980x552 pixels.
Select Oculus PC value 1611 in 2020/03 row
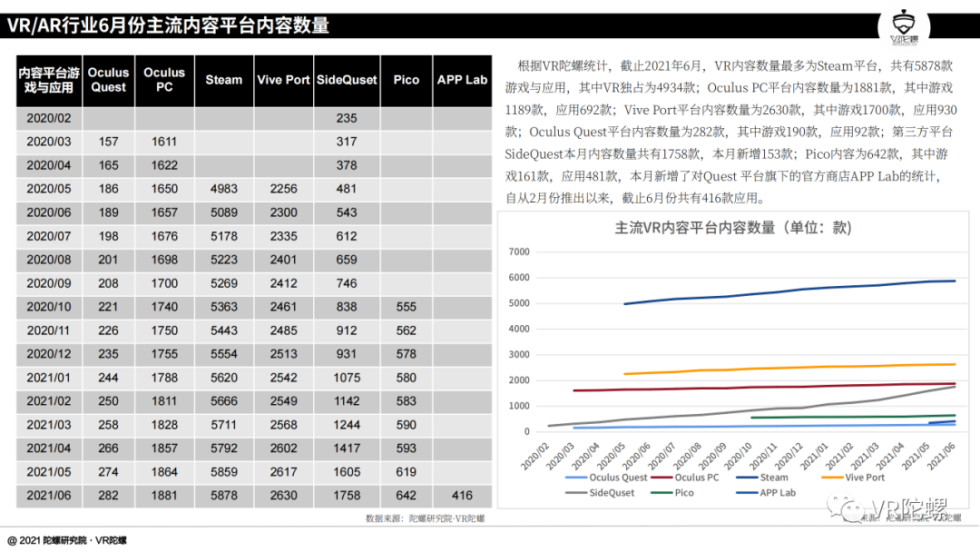point(164,142)
